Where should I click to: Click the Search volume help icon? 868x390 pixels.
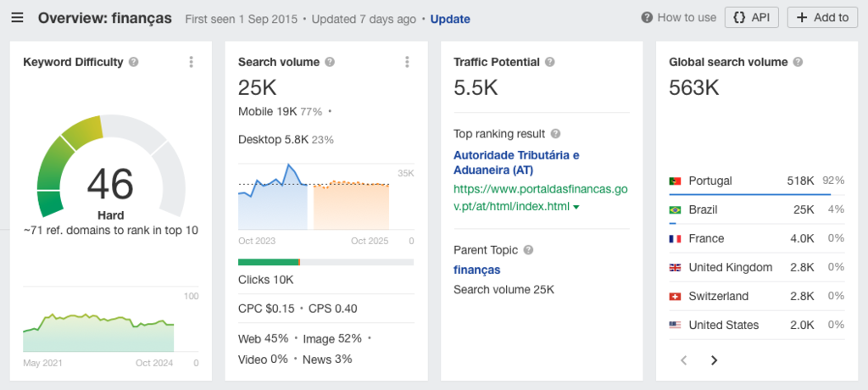pos(330,62)
